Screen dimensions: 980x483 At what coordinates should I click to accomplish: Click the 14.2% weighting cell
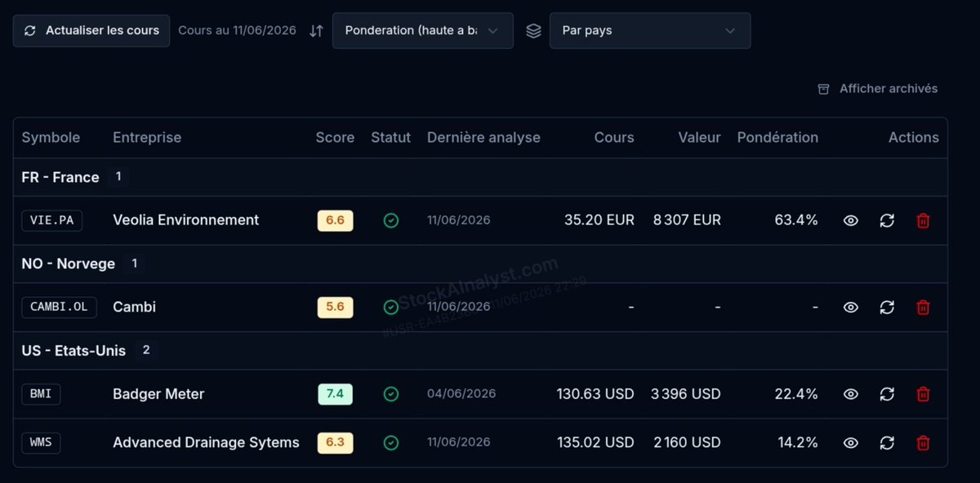796,442
